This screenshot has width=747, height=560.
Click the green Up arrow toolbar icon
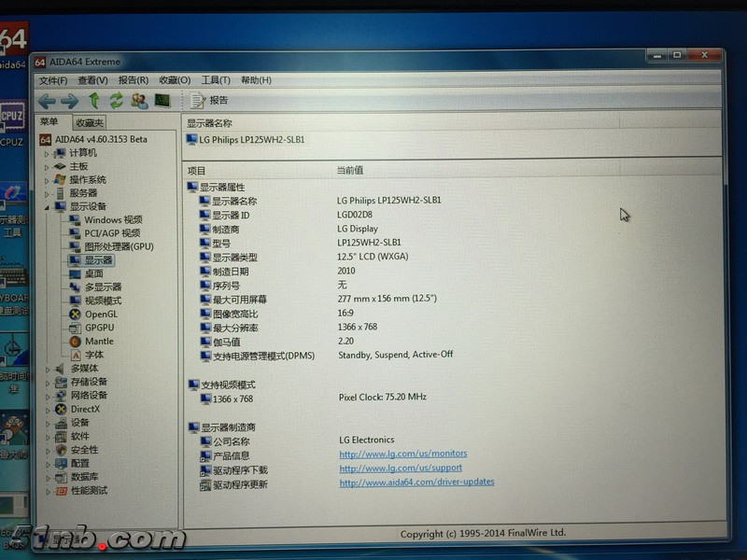coord(94,101)
